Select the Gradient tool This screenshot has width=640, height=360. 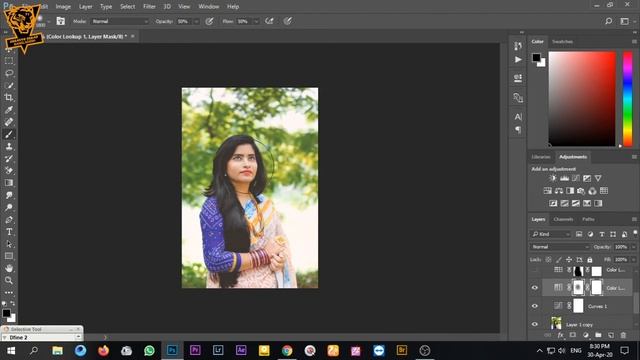[9, 183]
